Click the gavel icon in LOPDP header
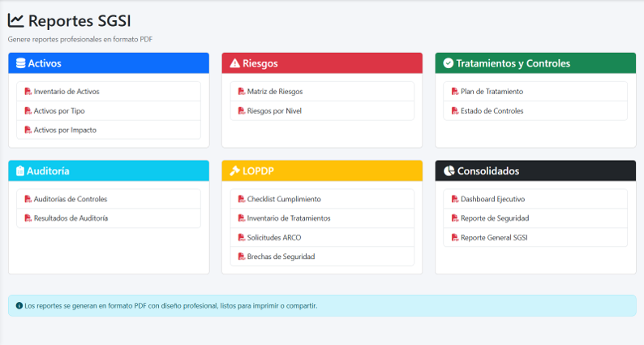Viewport: 644px width, 345px height. pos(234,170)
